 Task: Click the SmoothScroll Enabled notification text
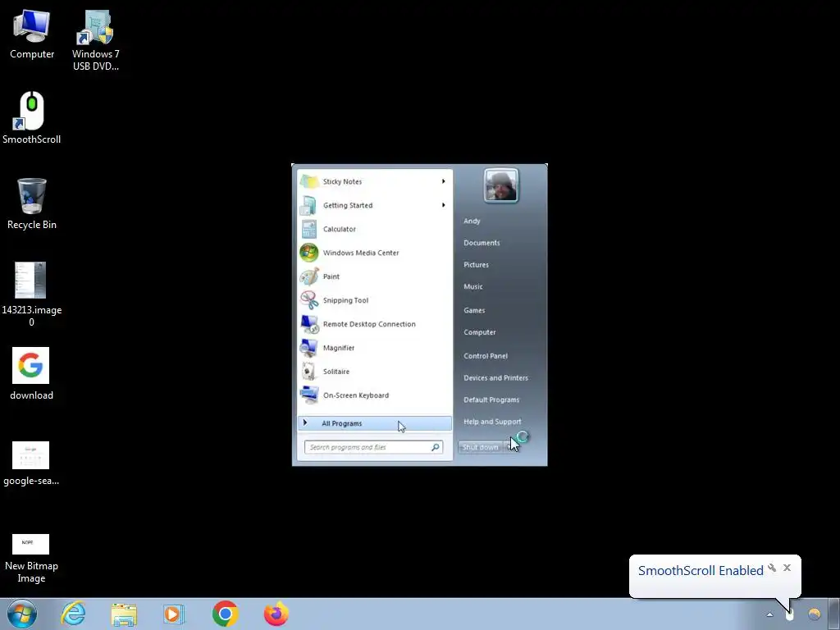click(x=701, y=571)
